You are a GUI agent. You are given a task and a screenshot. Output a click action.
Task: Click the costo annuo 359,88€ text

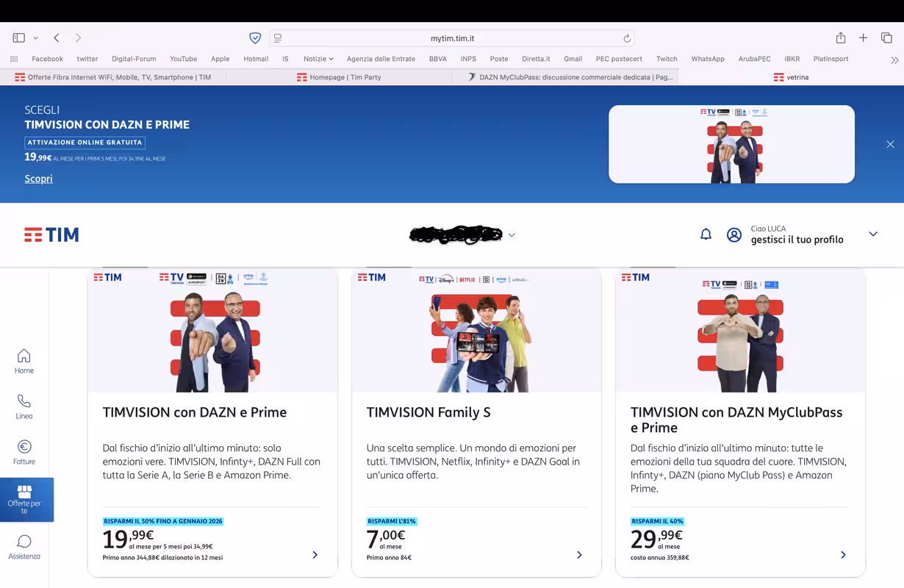(660, 558)
